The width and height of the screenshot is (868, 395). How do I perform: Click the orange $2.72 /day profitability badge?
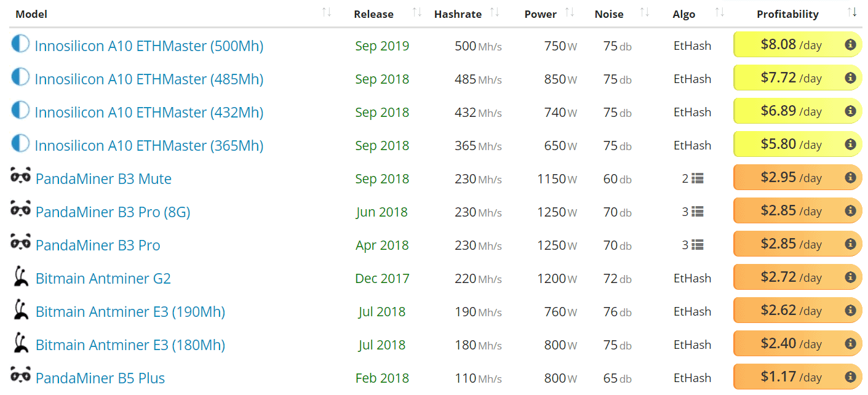click(x=790, y=278)
